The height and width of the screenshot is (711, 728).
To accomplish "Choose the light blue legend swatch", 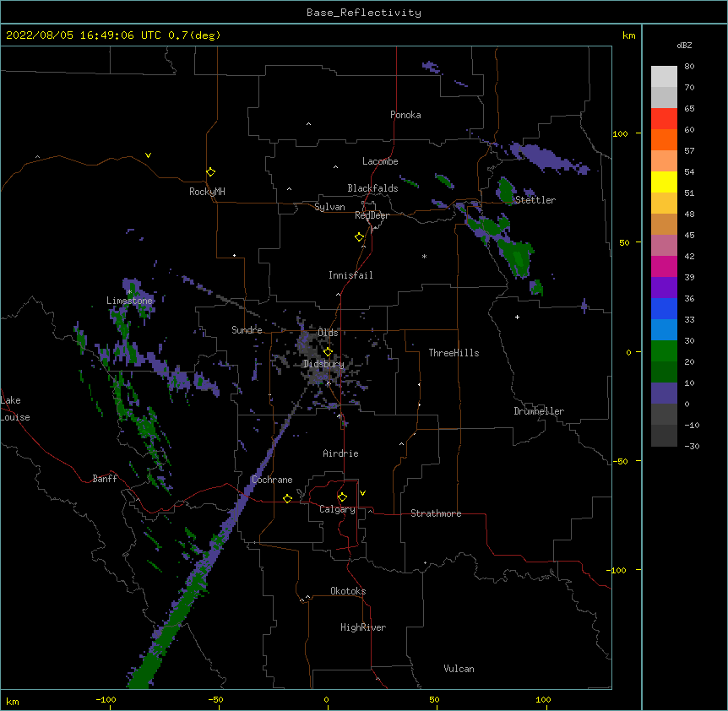I will coord(664,330).
